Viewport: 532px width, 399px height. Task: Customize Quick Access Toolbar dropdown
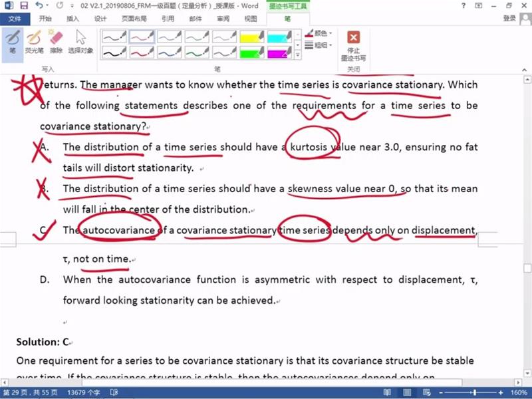[x=72, y=6]
